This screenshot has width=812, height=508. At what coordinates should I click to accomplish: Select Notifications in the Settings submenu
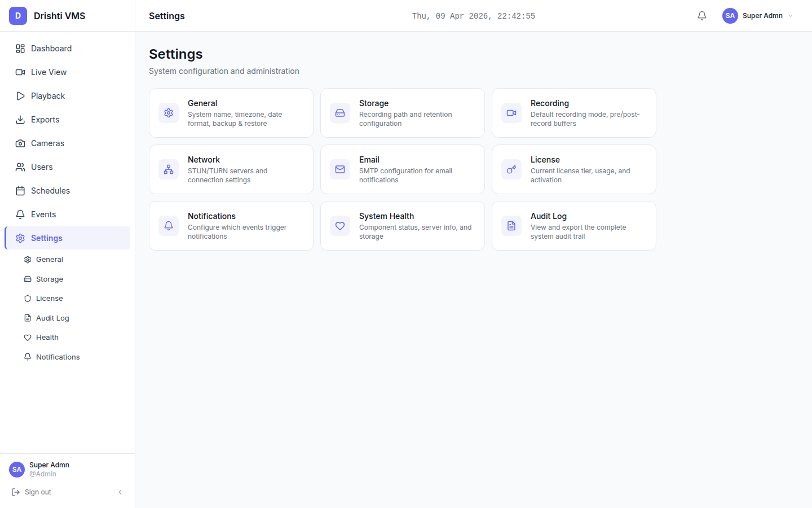58,357
